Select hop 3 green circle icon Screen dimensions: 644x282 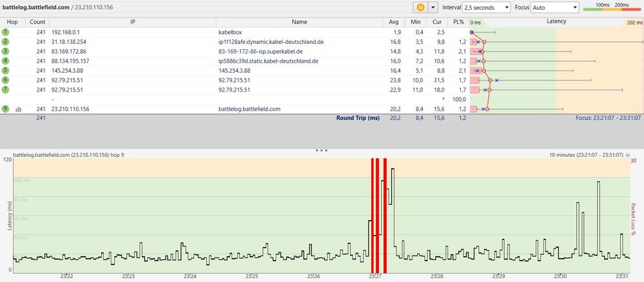pyautogui.click(x=5, y=52)
